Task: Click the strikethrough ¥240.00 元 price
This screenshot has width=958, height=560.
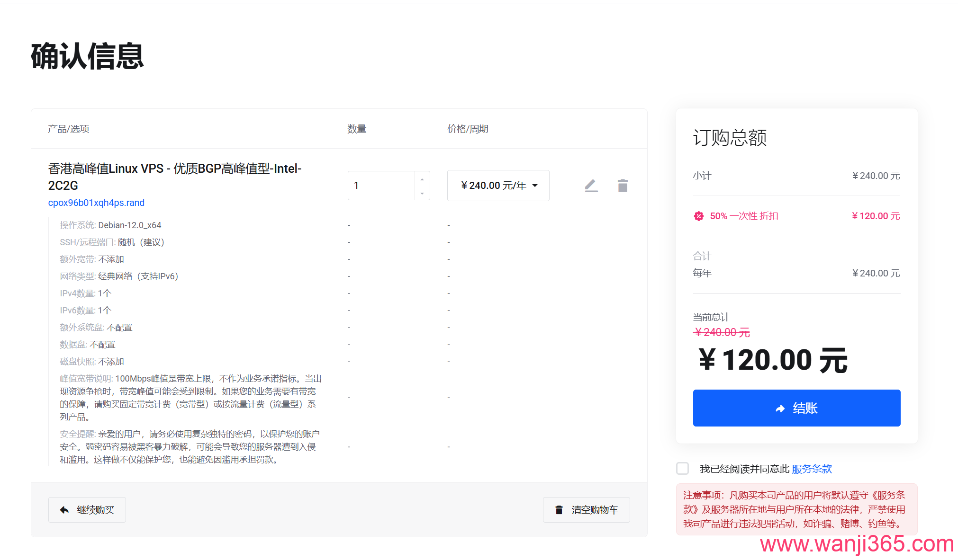Action: click(x=721, y=332)
